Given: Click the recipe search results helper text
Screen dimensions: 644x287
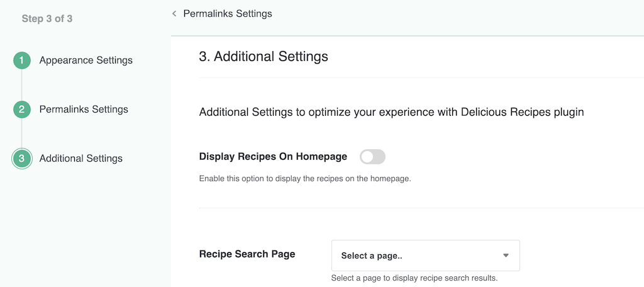Looking at the screenshot, I should pos(414,278).
